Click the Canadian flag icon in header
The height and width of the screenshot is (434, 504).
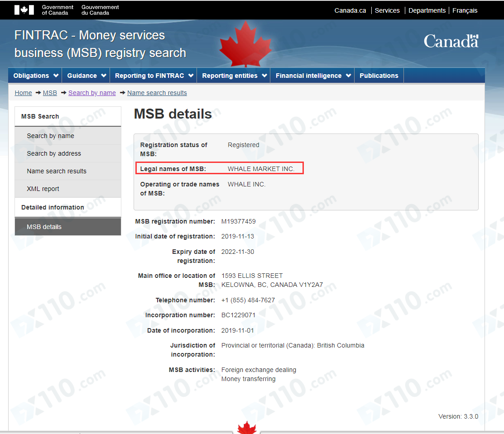(24, 10)
